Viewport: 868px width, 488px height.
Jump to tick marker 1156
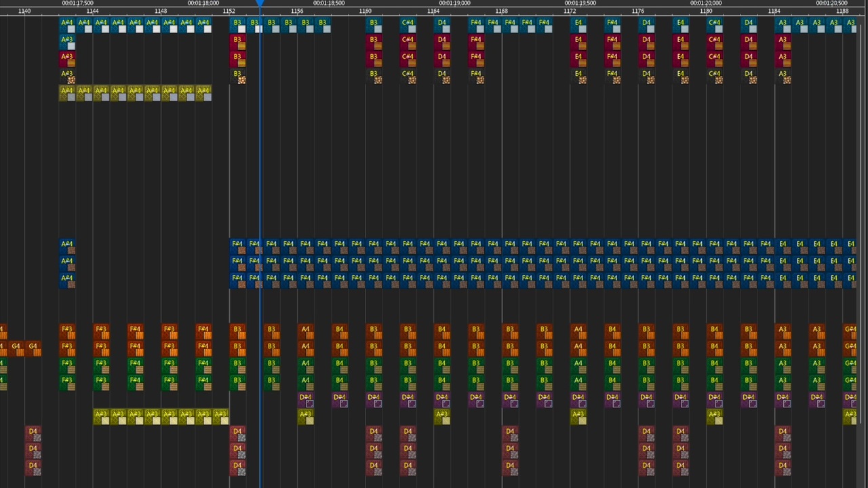[297, 11]
